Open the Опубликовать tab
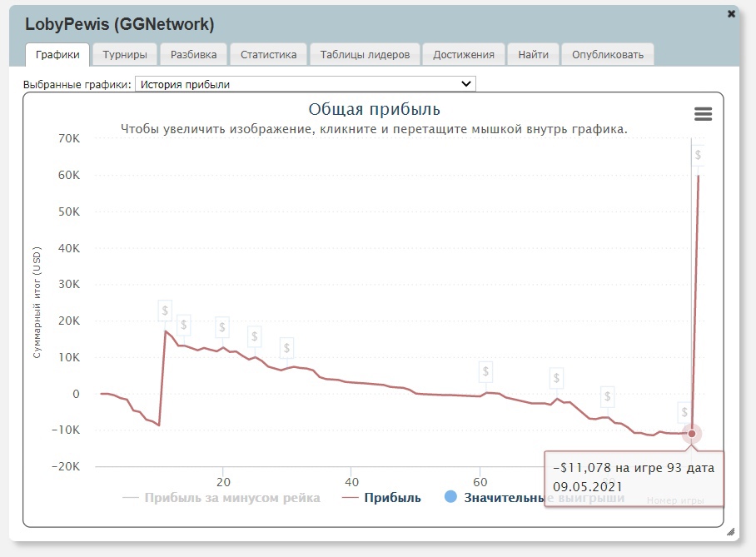 [x=608, y=55]
